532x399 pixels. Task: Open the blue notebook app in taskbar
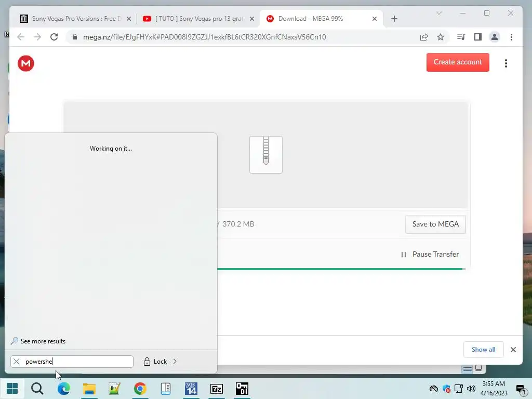pos(166,389)
